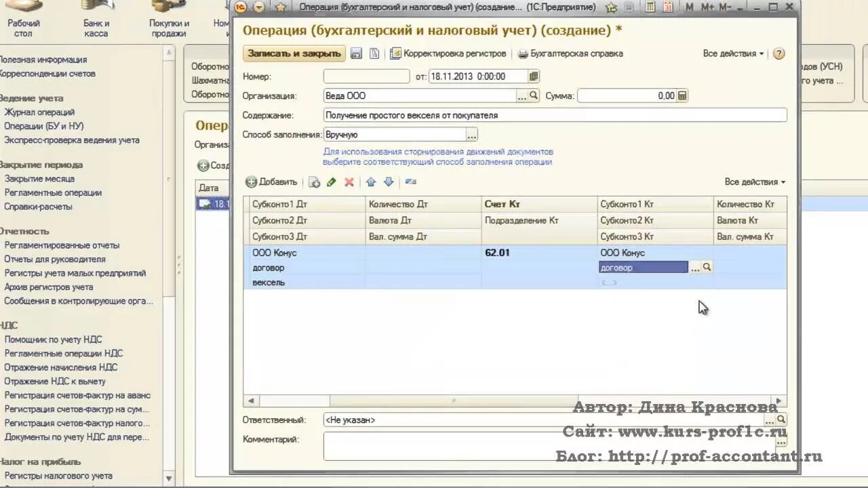868x488 pixels.
Task: Click the add-to-favorites star with plus icon
Action: click(611, 7)
